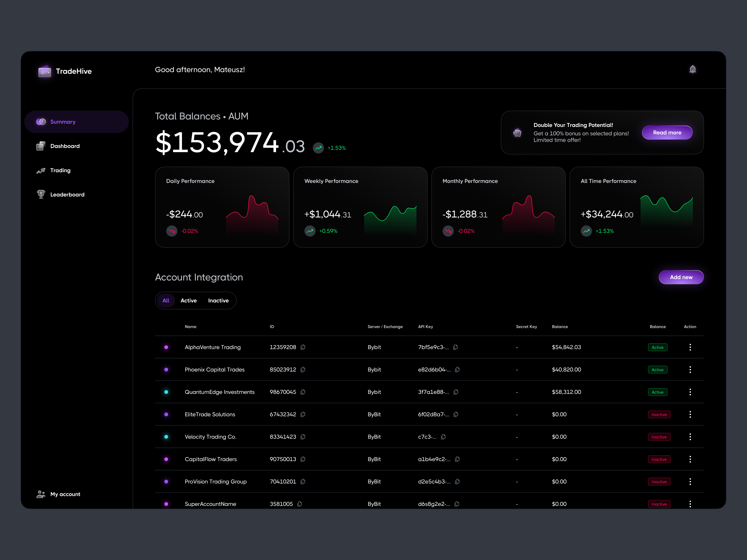Open action menu for Phoenix Capital Trades
Viewport: 747px width, 560px height.
coord(690,370)
